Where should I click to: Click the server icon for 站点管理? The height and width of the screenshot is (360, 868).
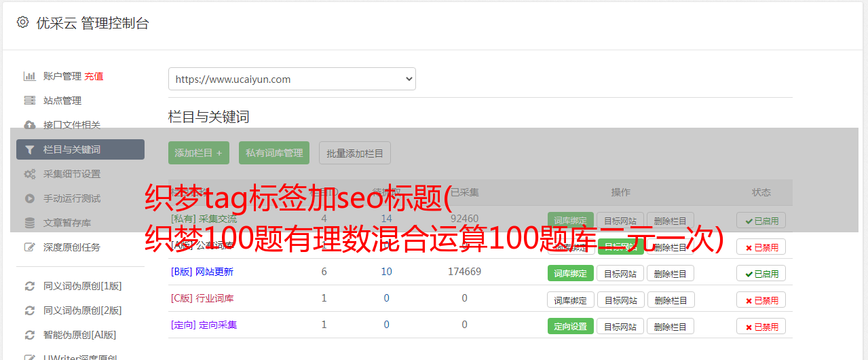29,101
